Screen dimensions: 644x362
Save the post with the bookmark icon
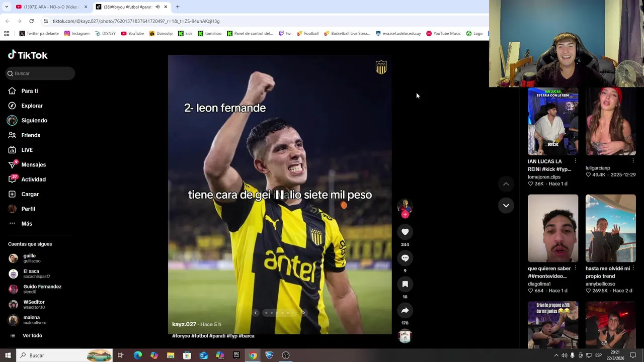click(x=405, y=284)
